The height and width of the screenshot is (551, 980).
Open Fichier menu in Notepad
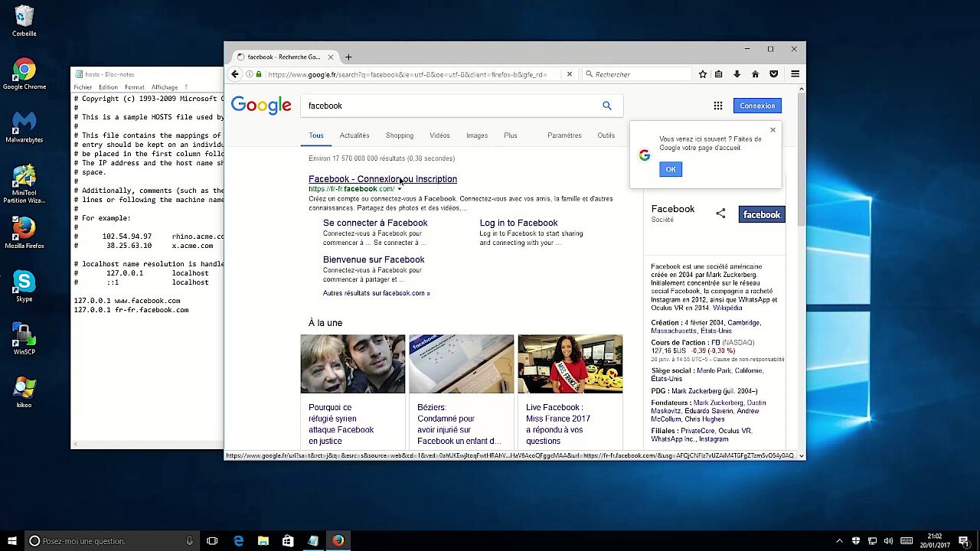tap(83, 87)
